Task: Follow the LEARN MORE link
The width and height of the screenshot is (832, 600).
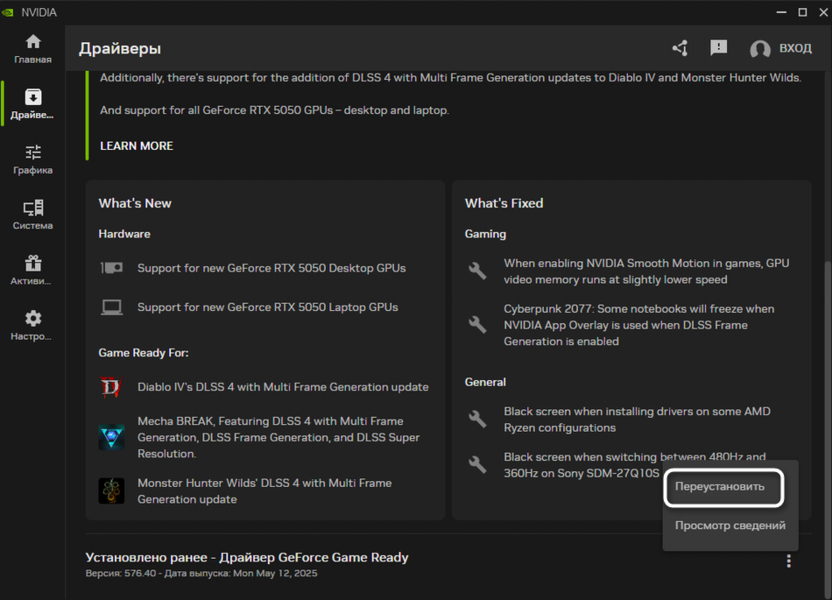Action: coord(136,146)
